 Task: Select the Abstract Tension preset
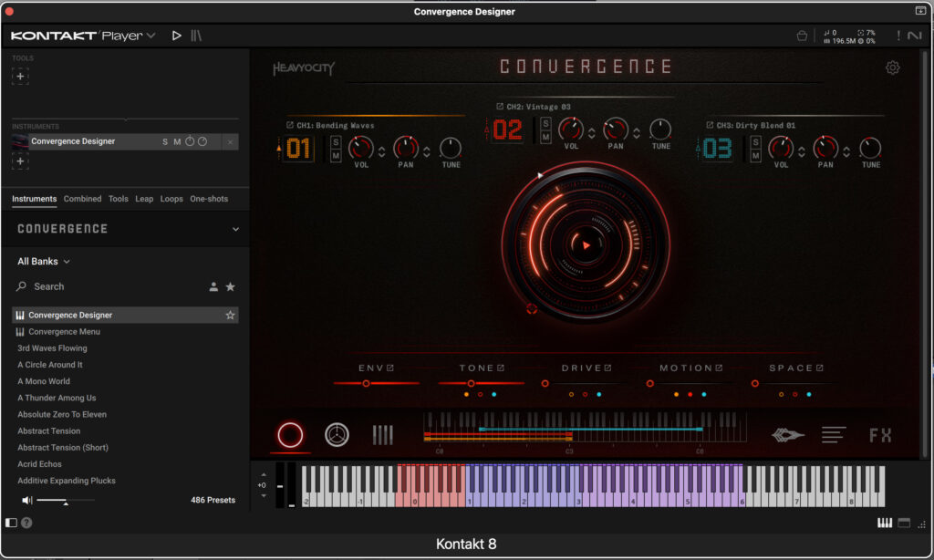click(50, 430)
